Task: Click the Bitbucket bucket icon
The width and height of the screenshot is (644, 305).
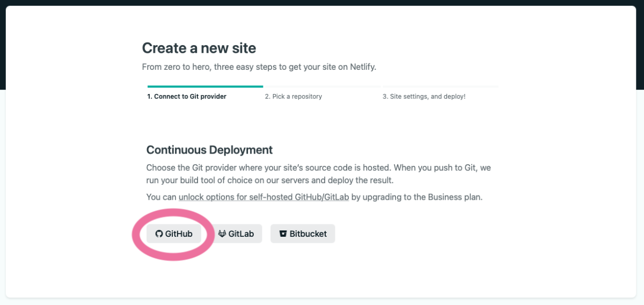Action: (x=283, y=234)
